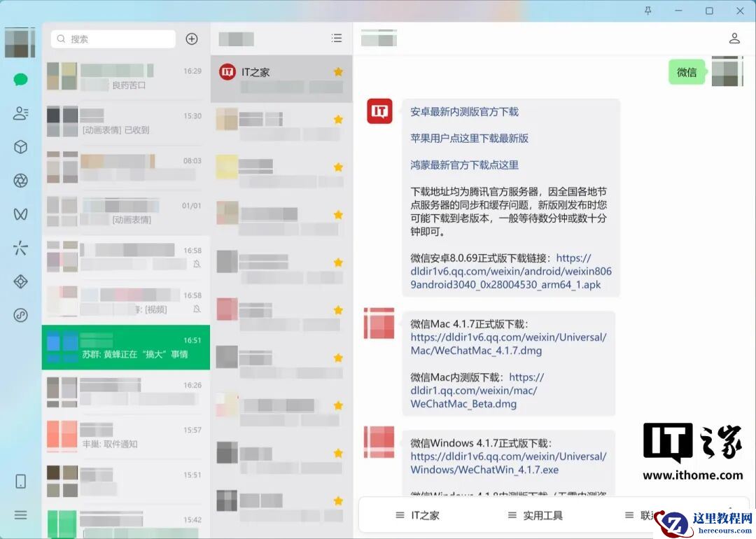Viewport: 756px width, 539px height.
Task: Click the 鸿蒙最新官方下载点这里 link
Action: click(x=464, y=165)
